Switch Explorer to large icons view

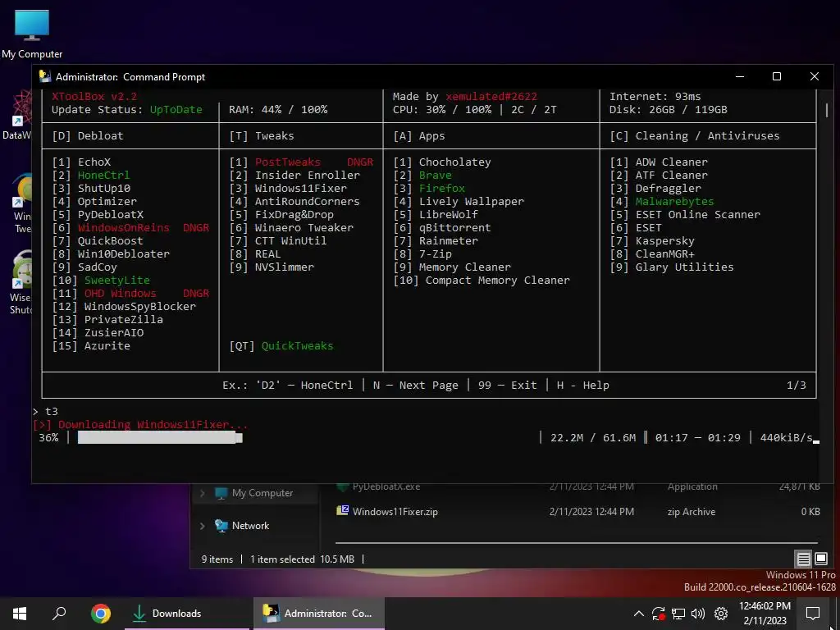click(820, 559)
